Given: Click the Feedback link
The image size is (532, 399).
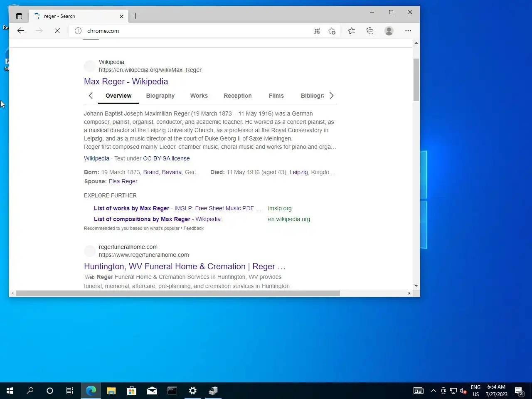Looking at the screenshot, I should 194,228.
